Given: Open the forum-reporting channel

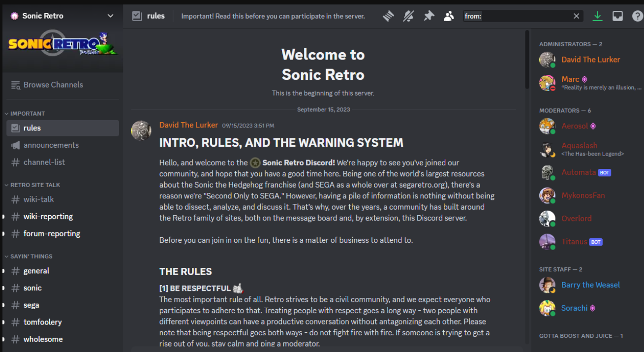Looking at the screenshot, I should point(62,234).
